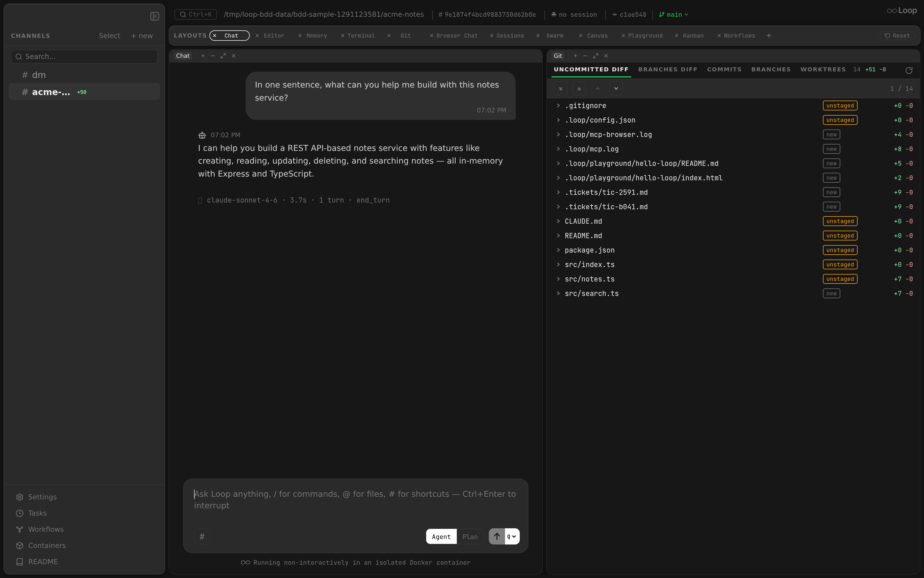
Task: Focus the channel Search field
Action: (x=84, y=57)
